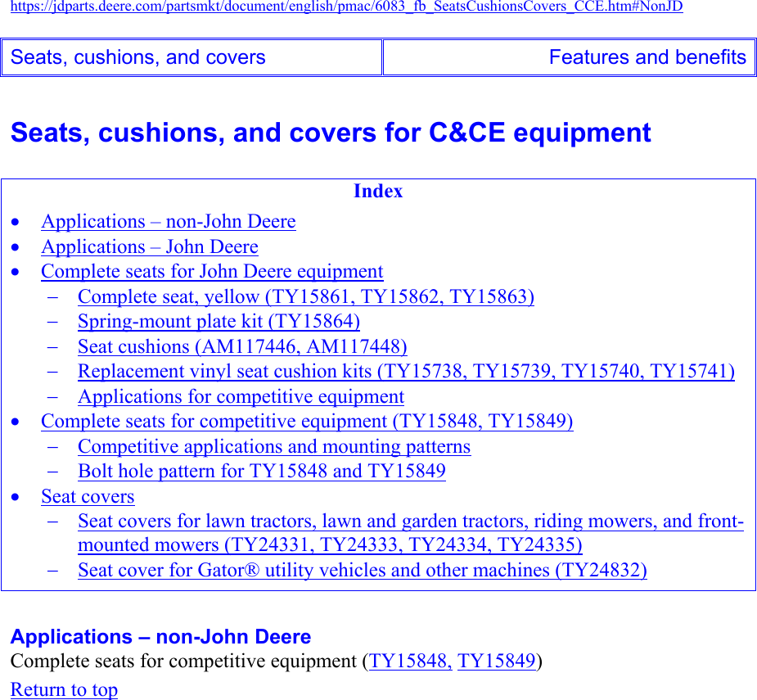Viewport: 757px width, 700px height.
Task: Click the 'Applications – non-John Deere' section heading
Action: pos(160,637)
